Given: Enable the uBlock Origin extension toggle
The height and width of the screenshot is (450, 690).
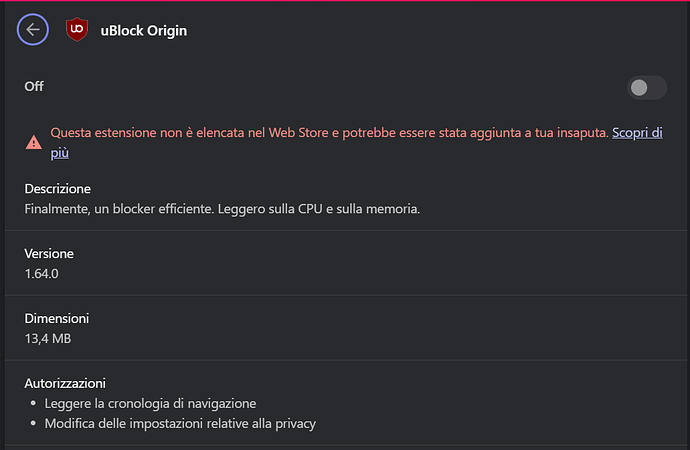Looking at the screenshot, I should [646, 88].
